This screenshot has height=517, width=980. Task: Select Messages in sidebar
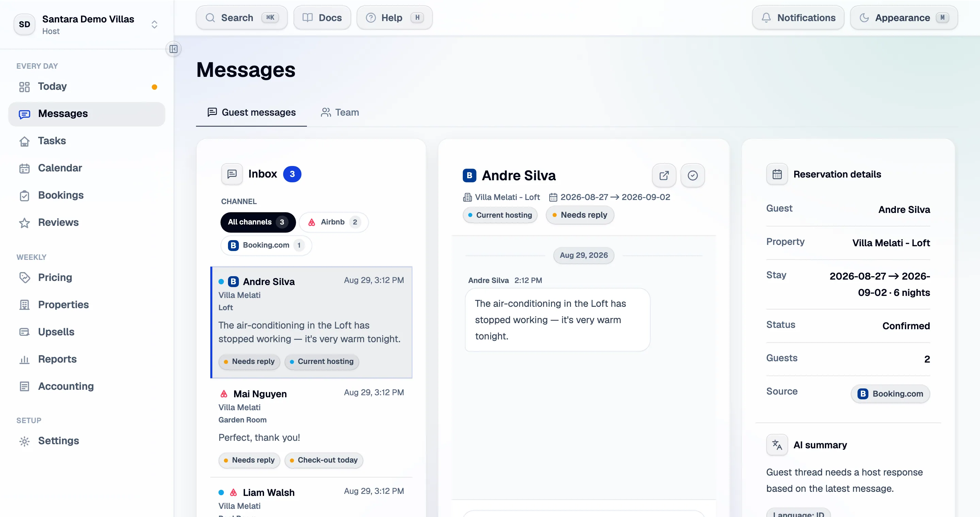tap(87, 114)
